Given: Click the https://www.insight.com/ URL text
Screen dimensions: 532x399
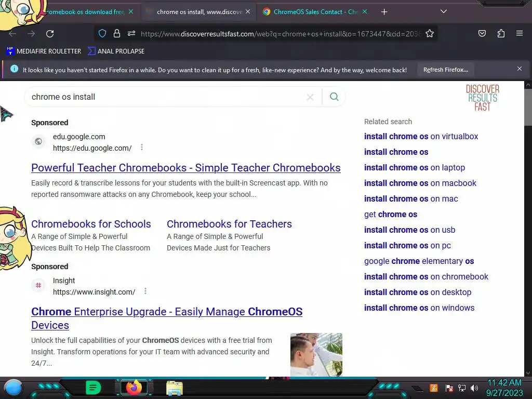Looking at the screenshot, I should (x=94, y=292).
